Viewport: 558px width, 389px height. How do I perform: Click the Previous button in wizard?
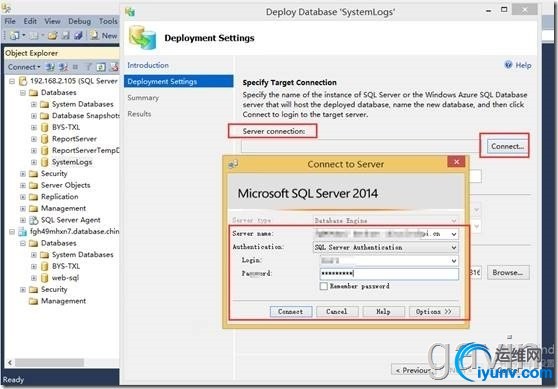click(x=413, y=370)
